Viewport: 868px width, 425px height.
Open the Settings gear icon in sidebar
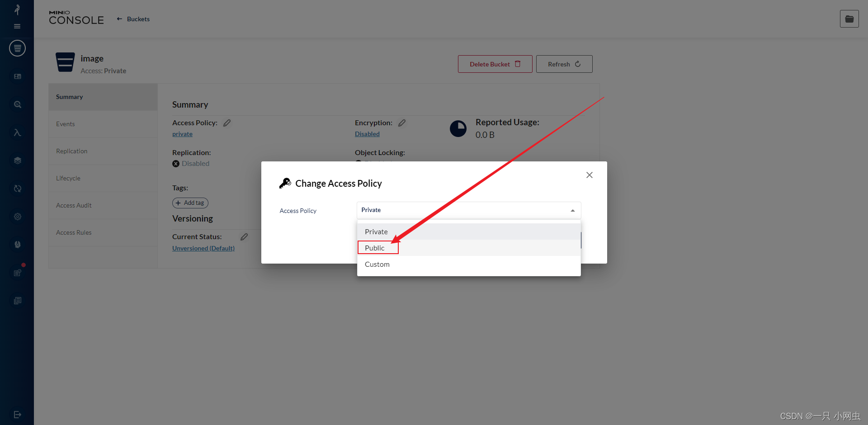coord(17,217)
